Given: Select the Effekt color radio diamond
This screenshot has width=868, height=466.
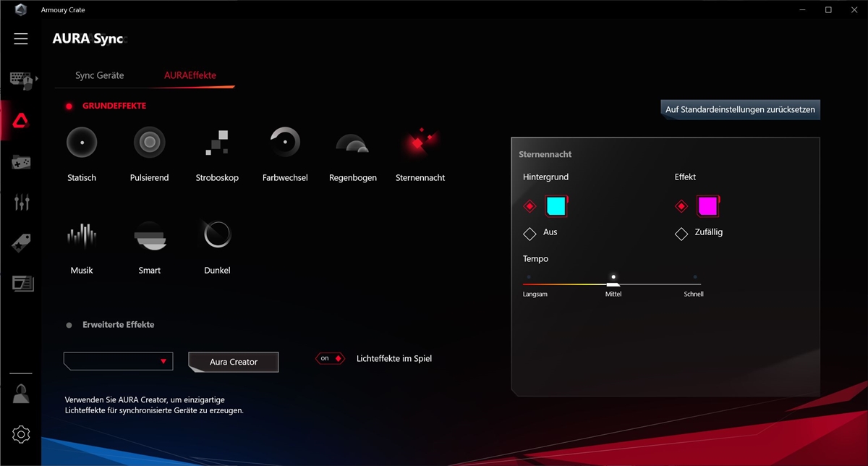Looking at the screenshot, I should tap(681, 207).
